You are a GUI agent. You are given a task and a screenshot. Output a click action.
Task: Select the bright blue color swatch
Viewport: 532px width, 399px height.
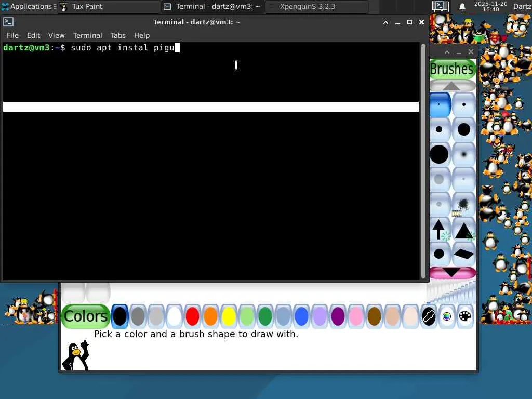301,316
